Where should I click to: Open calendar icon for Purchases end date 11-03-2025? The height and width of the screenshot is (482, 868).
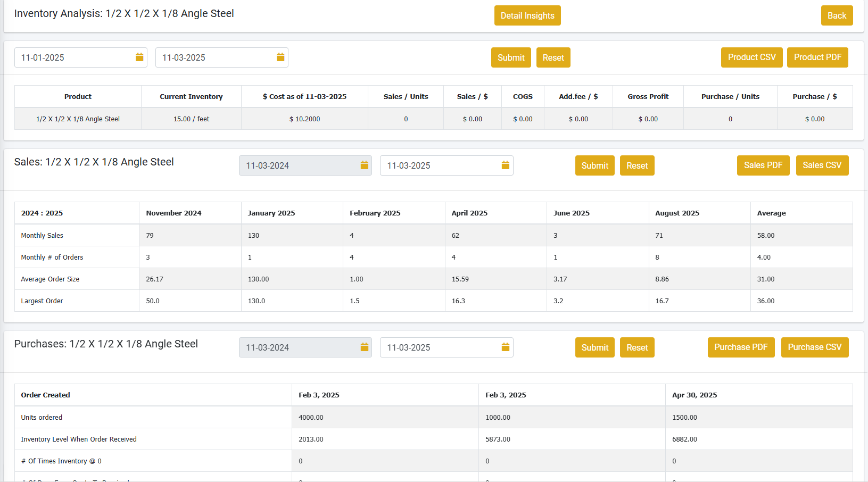point(506,347)
